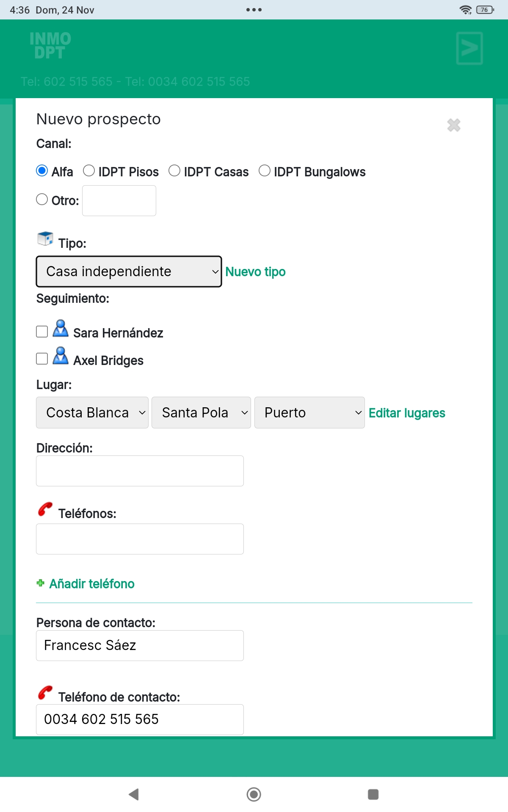The width and height of the screenshot is (508, 812).
Task: Click the Nuevo tipo link
Action: tap(255, 272)
